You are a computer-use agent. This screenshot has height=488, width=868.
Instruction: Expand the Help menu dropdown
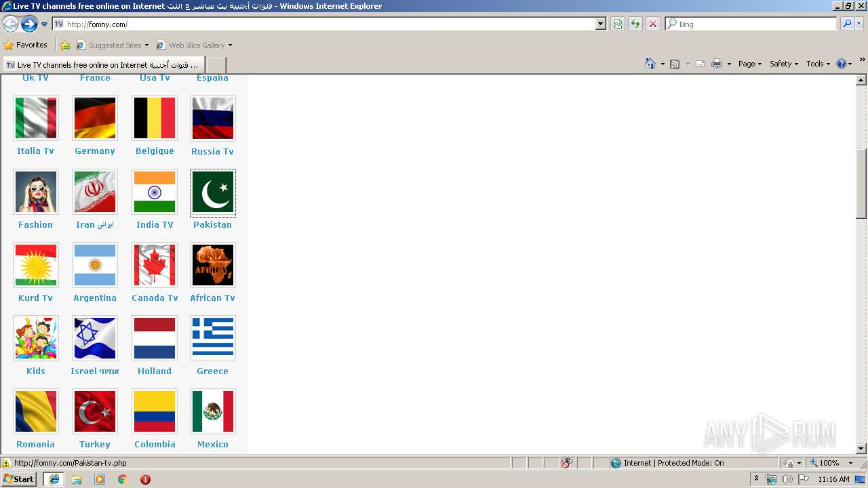point(850,64)
